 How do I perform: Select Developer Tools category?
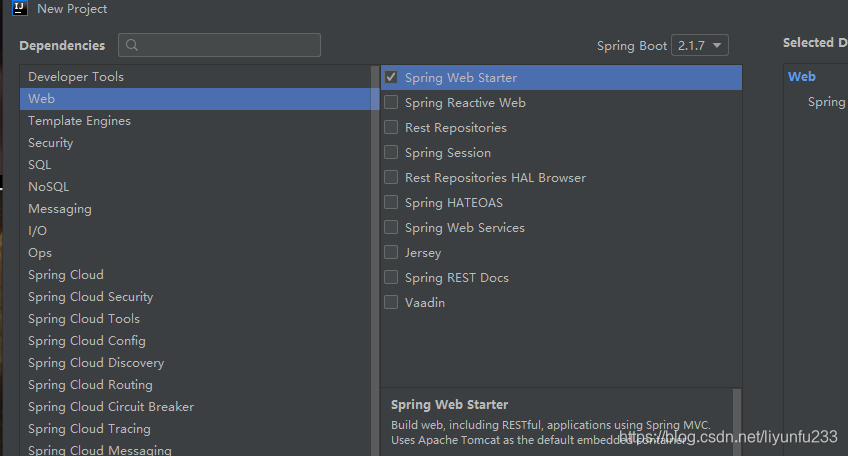(196, 77)
